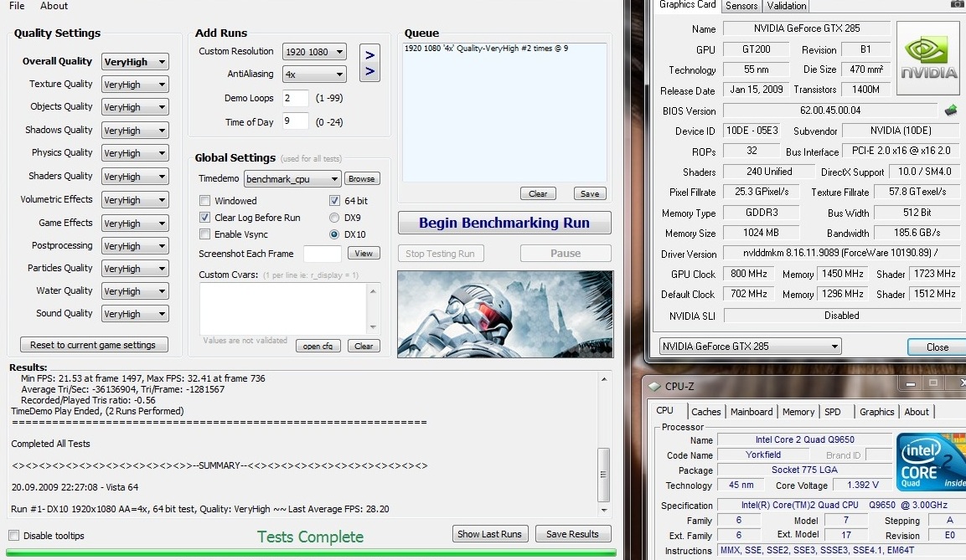Image resolution: width=966 pixels, height=560 pixels.
Task: Select the queued 1920 1080 run entry
Action: point(486,48)
